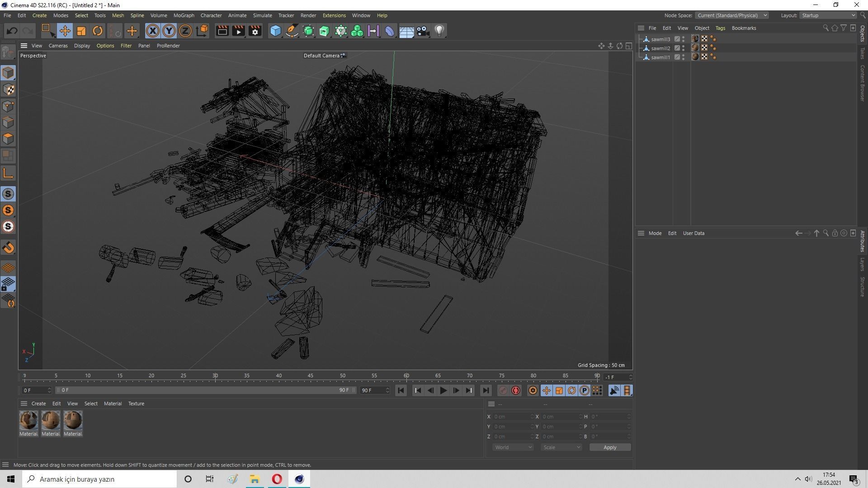Viewport: 868px width, 488px height.
Task: Switch to Model mode in left palette
Action: coord(8,73)
